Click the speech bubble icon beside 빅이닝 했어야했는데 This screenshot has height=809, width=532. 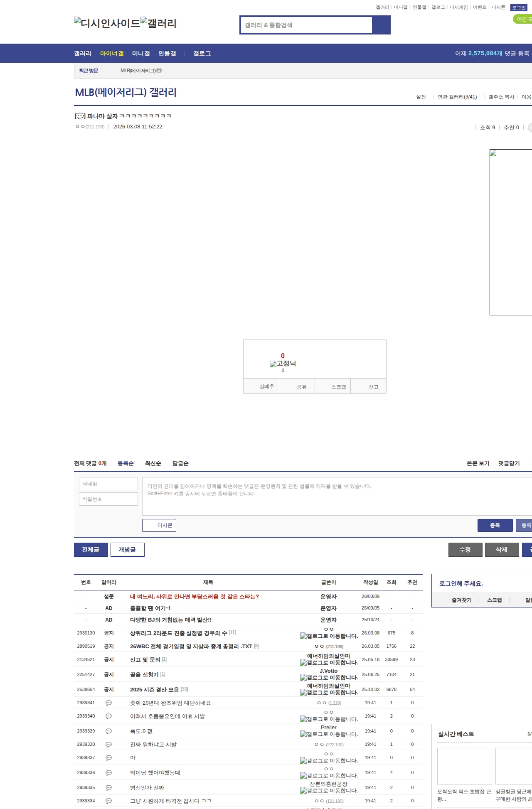click(108, 772)
